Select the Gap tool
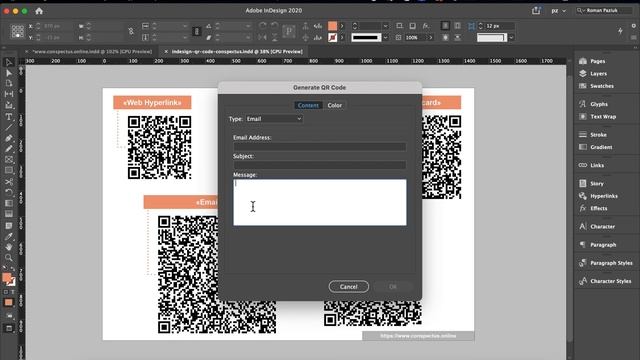 9,94
